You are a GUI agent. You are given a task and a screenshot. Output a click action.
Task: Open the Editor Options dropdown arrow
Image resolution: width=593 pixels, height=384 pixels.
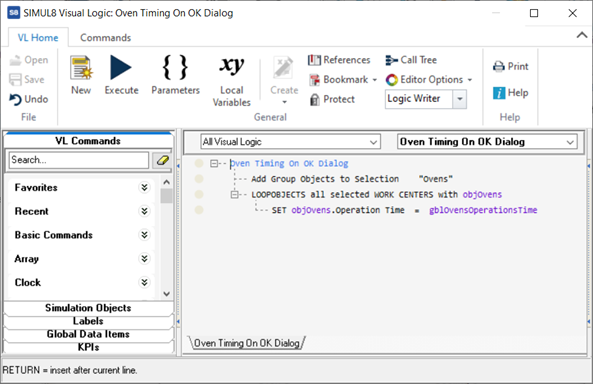click(470, 80)
